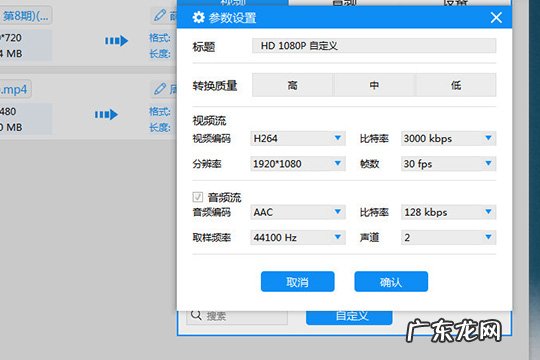Image resolution: width=540 pixels, height=360 pixels.
Task: Click the convert arrow icon beside *720 file
Action: point(116,41)
